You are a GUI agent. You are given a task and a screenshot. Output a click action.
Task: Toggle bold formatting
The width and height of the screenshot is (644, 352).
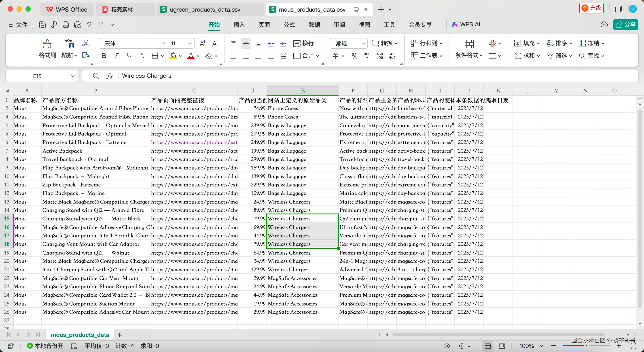pyautogui.click(x=104, y=56)
